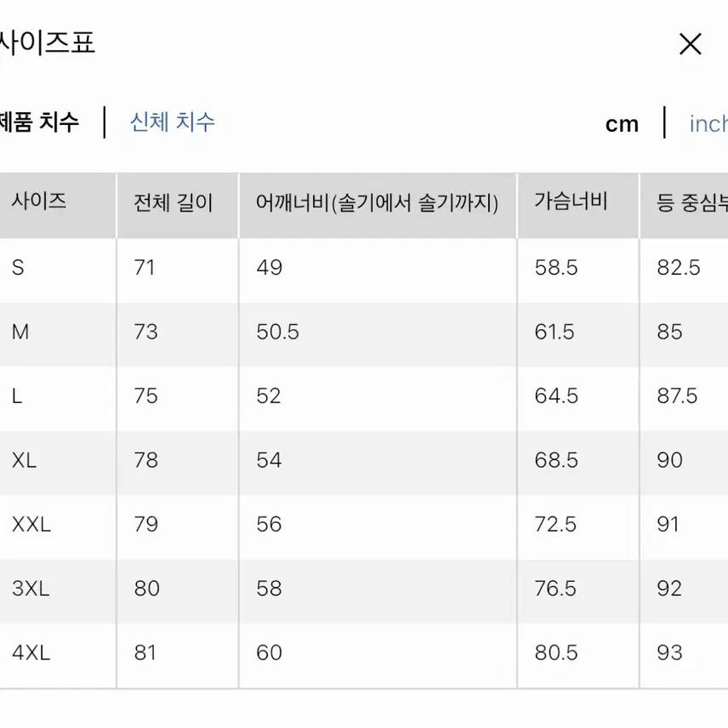Select the XXL size row label
This screenshot has width=728, height=728.
pyautogui.click(x=31, y=525)
